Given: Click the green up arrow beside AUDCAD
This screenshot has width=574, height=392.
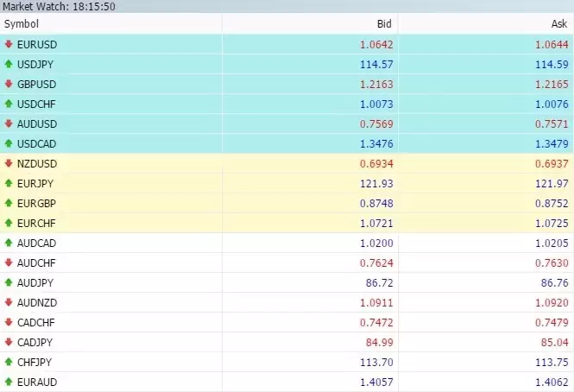Looking at the screenshot, I should [9, 243].
